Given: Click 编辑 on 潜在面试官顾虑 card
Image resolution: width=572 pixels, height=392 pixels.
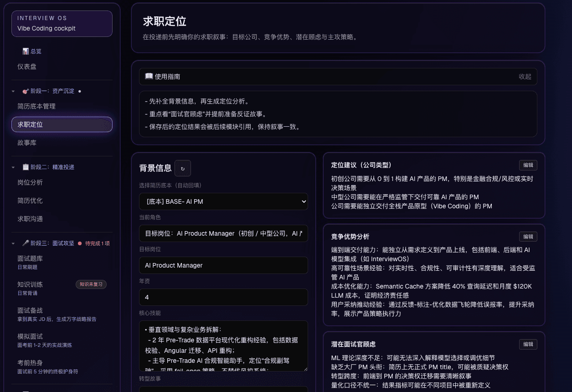Looking at the screenshot, I should coord(528,345).
